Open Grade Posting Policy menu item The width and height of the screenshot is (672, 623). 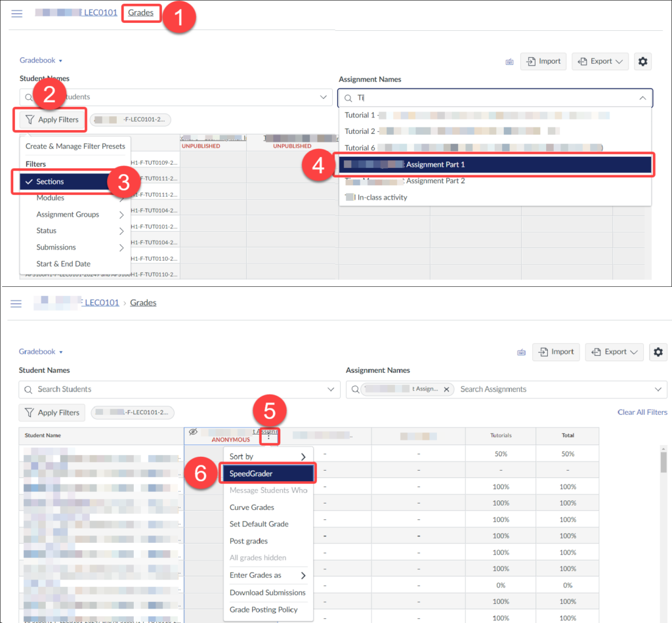click(268, 610)
